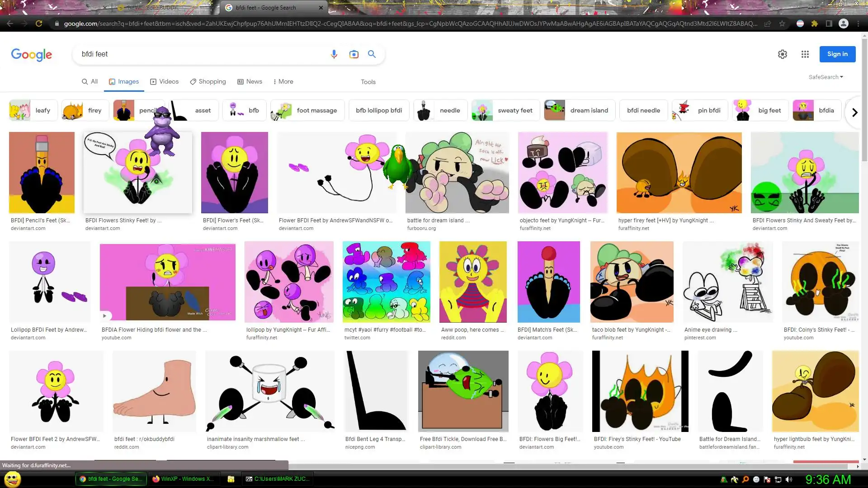Image resolution: width=868 pixels, height=488 pixels.
Task: Open Google quick settings gear
Action: click(782, 54)
